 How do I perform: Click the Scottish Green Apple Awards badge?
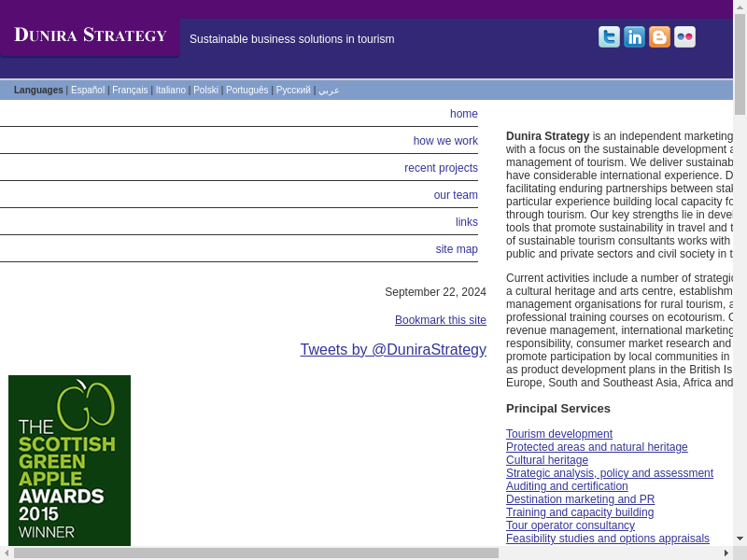(x=69, y=460)
